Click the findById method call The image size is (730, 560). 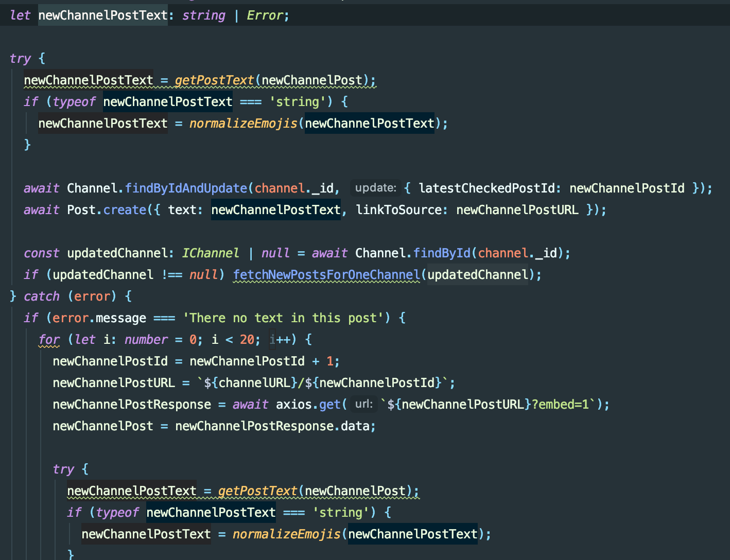442,253
